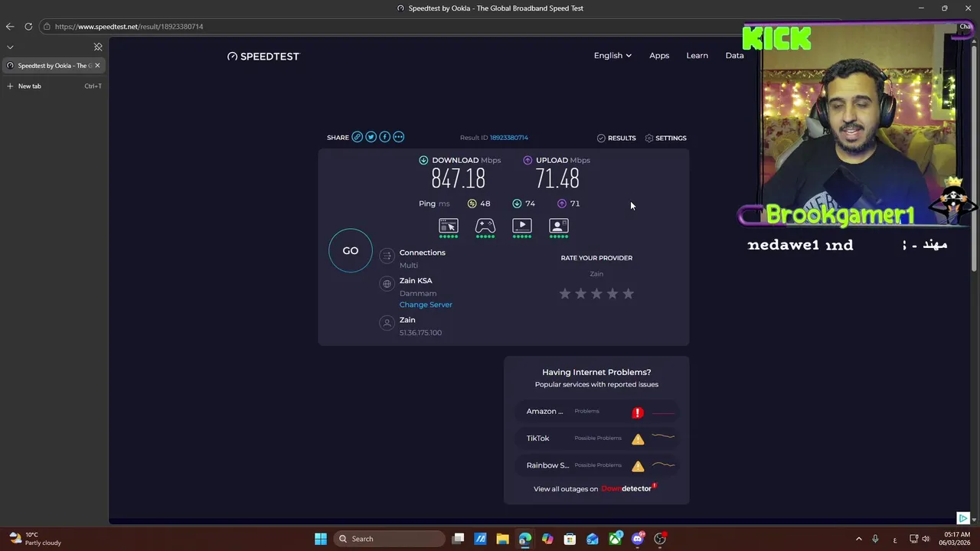The height and width of the screenshot is (551, 980).
Task: Rate the provider three stars
Action: point(596,293)
